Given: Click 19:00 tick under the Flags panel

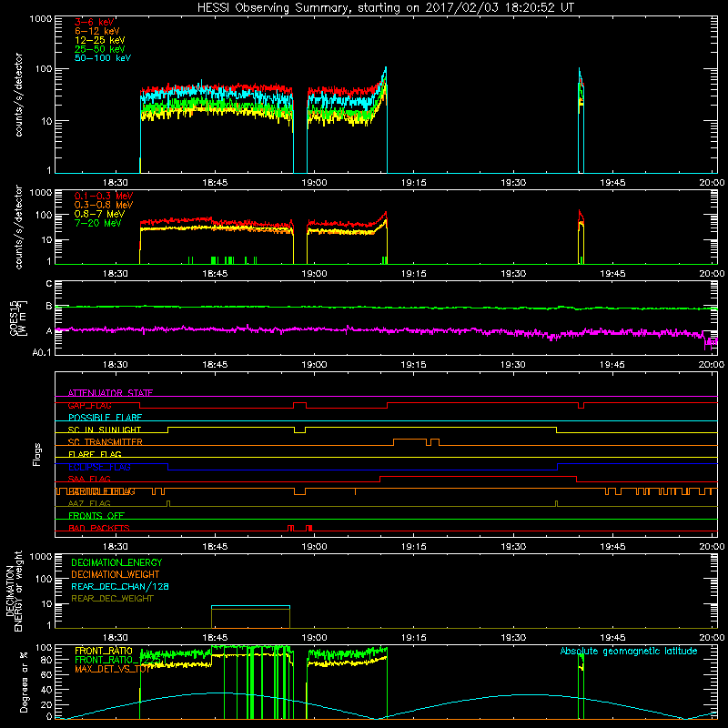Looking at the screenshot, I should click(x=314, y=547).
